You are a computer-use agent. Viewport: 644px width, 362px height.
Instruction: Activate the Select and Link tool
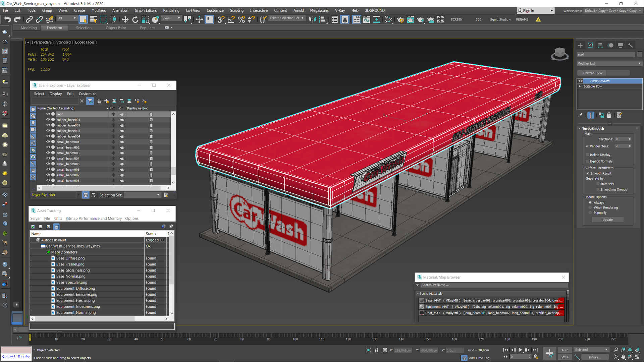click(29, 19)
